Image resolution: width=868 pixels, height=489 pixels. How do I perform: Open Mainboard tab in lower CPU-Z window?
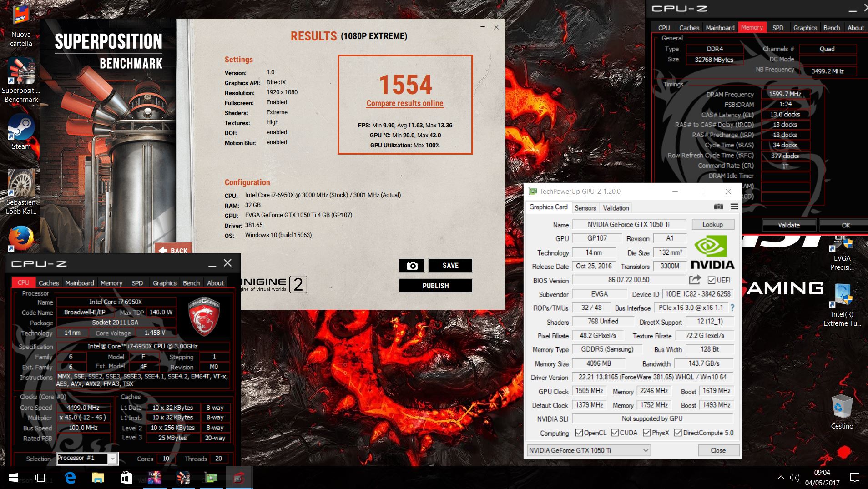(80, 283)
